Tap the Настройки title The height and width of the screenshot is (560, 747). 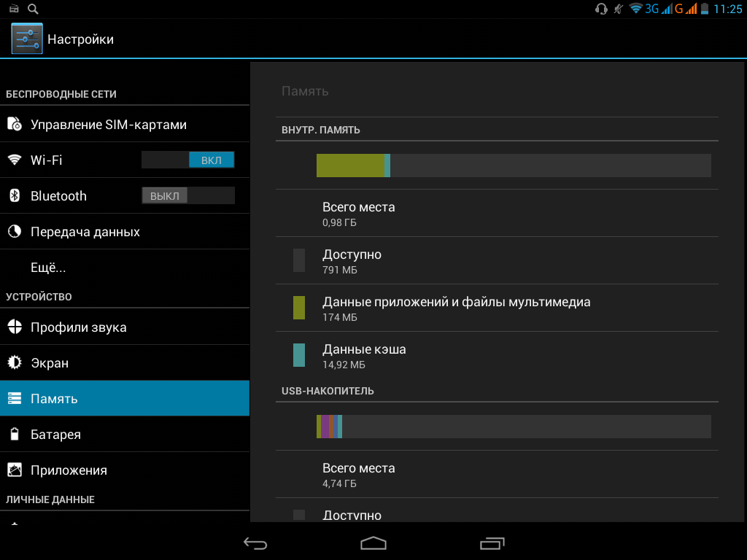[80, 39]
